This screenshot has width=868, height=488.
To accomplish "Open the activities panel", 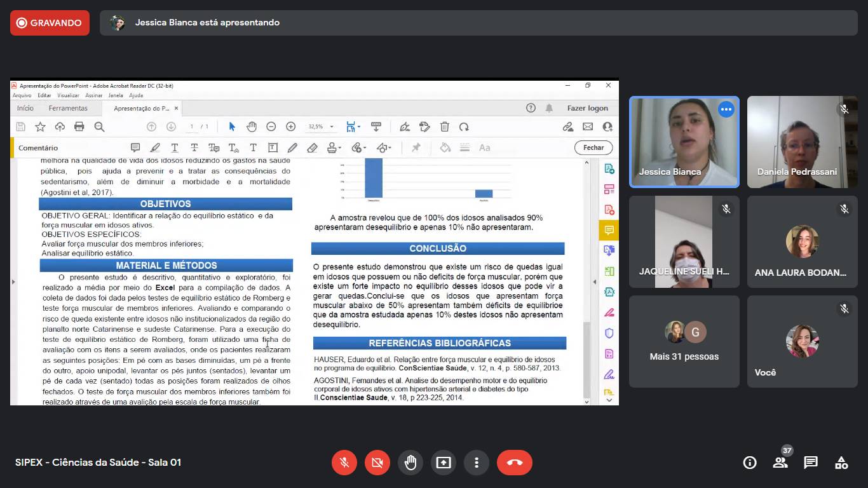I will coord(841,463).
